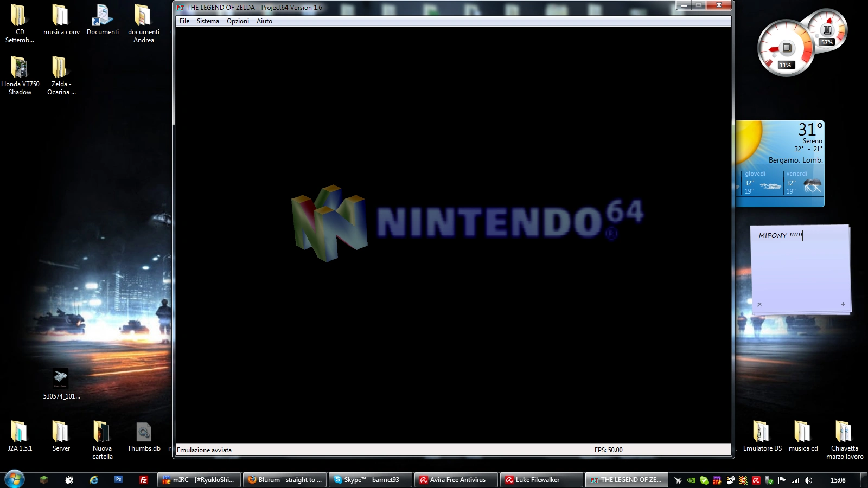Switch to the Avira Free Antivirus taskbar window
This screenshot has height=488, width=868.
click(x=456, y=480)
